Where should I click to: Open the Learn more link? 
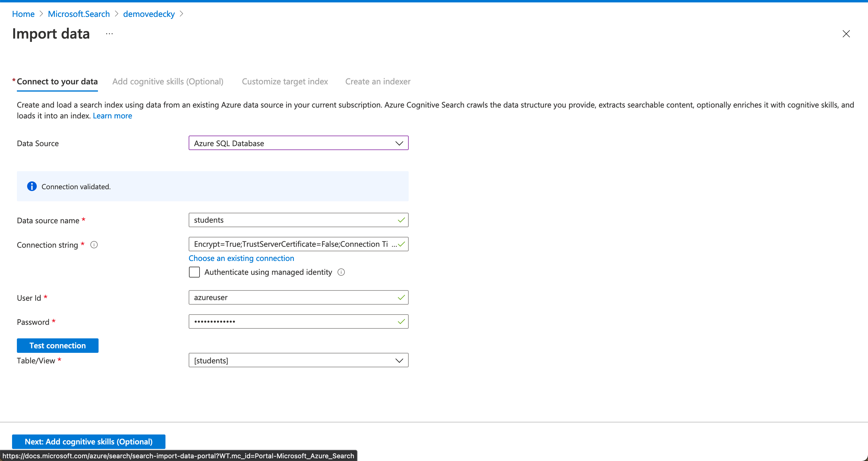[x=112, y=116]
